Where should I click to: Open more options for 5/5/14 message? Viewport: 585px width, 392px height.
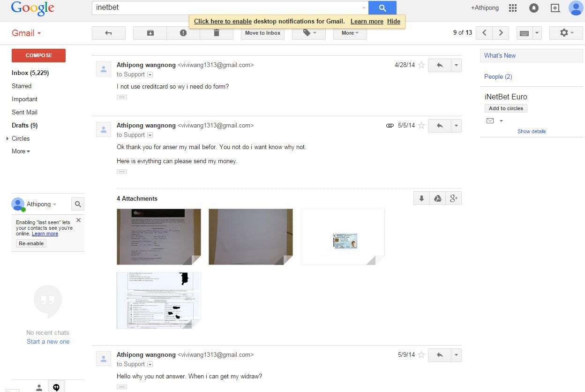pyautogui.click(x=456, y=126)
